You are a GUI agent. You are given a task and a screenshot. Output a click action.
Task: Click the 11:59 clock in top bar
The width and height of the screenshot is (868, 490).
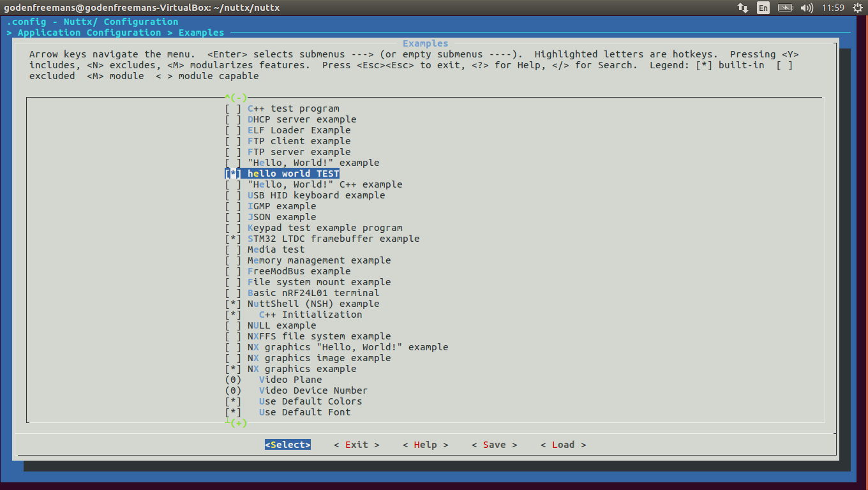[x=833, y=8]
